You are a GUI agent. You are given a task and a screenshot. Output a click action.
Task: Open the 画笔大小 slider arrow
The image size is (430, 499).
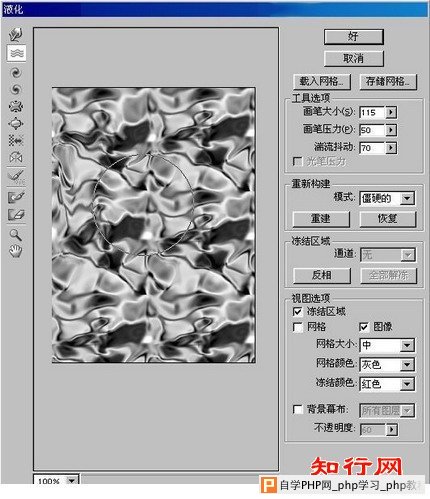point(391,112)
